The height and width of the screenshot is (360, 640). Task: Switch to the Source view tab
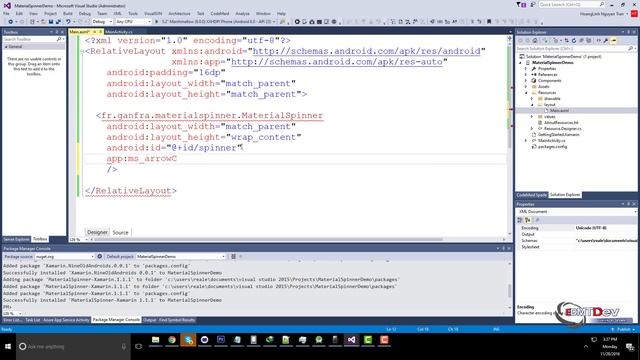(x=120, y=232)
